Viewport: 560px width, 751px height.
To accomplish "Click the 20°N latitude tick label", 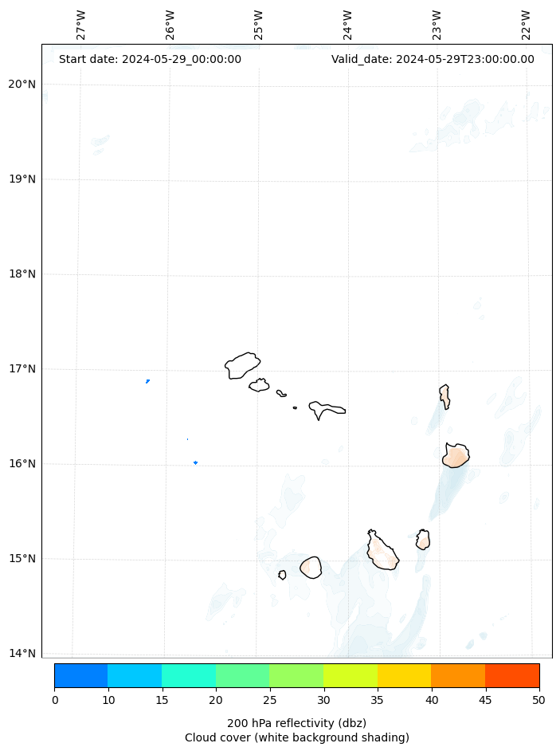I will click(x=22, y=85).
